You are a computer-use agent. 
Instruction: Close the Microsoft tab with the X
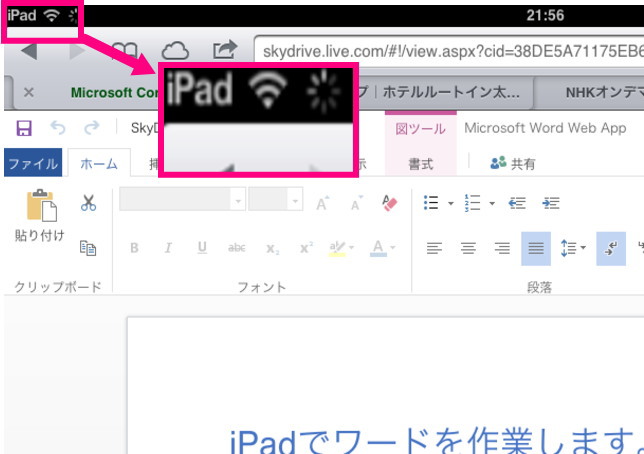click(x=29, y=92)
